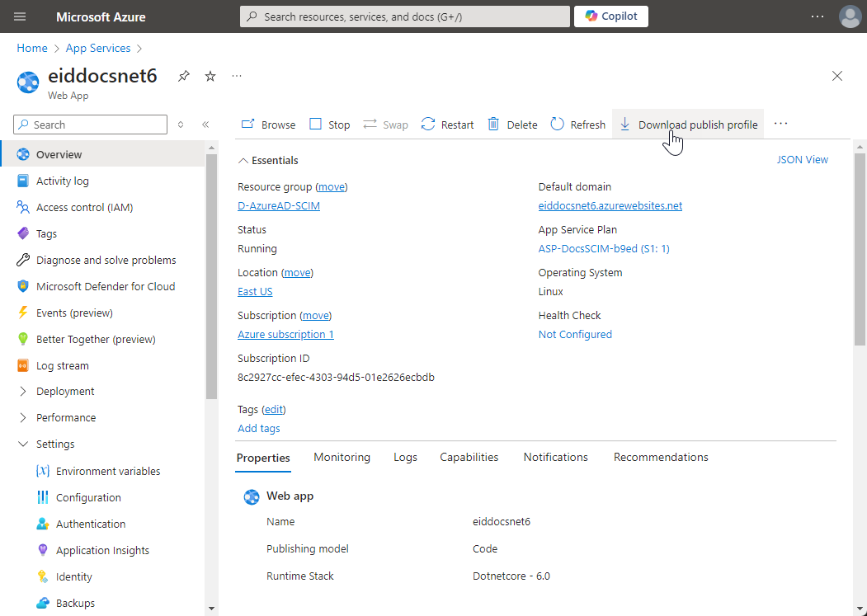Screen dimensions: 867x616
Task: Open the D-AzureAD-SCIM resource group link
Action: tap(279, 206)
